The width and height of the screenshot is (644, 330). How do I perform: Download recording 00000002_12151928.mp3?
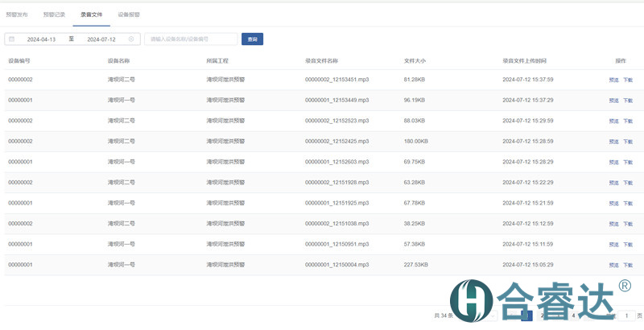[x=628, y=183]
